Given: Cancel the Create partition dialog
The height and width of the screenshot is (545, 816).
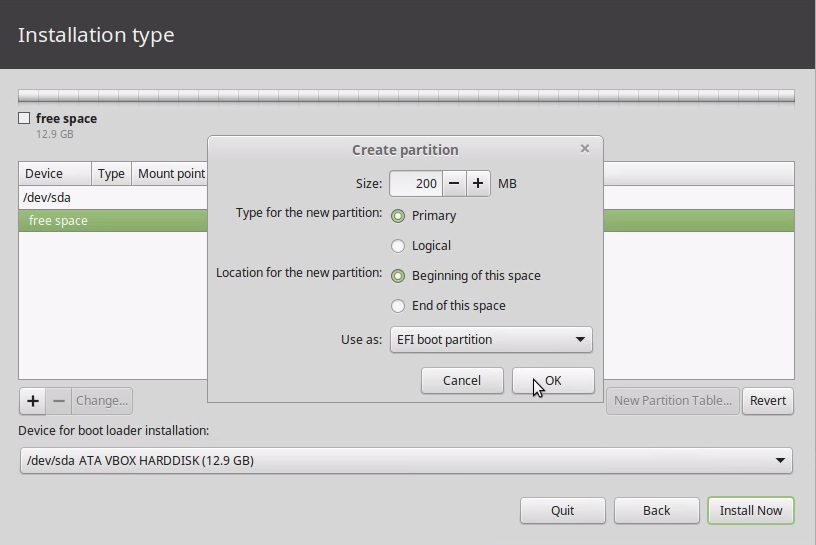Looking at the screenshot, I should (462, 381).
